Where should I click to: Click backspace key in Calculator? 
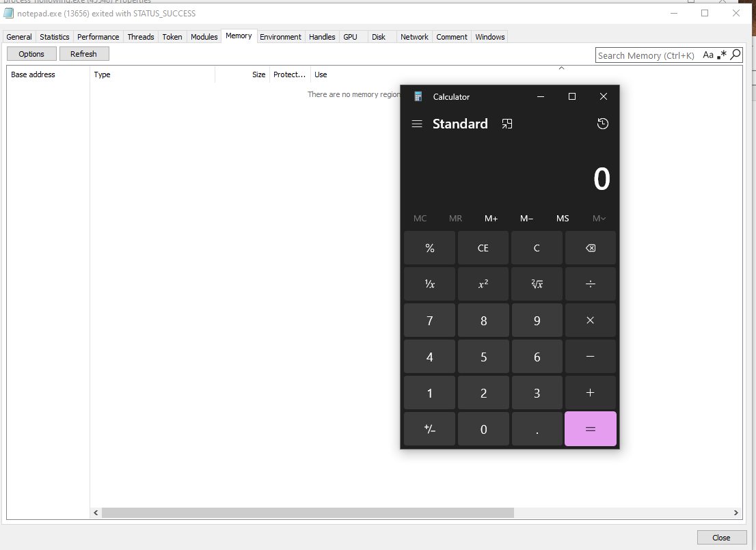tap(590, 248)
